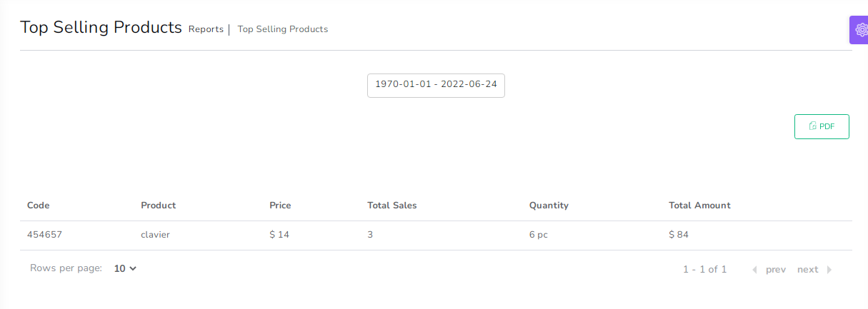Image resolution: width=868 pixels, height=309 pixels.
Task: Click the Top Selling Products breadcrumb
Action: (283, 29)
